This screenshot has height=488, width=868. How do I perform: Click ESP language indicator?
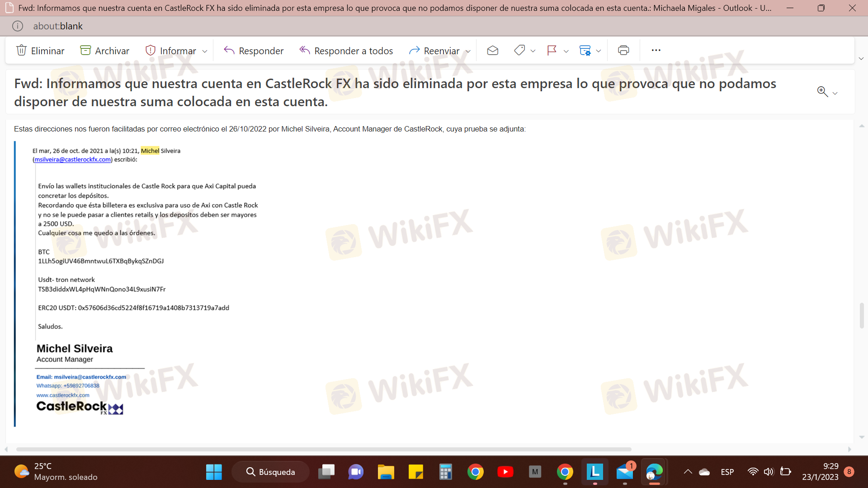[727, 472]
